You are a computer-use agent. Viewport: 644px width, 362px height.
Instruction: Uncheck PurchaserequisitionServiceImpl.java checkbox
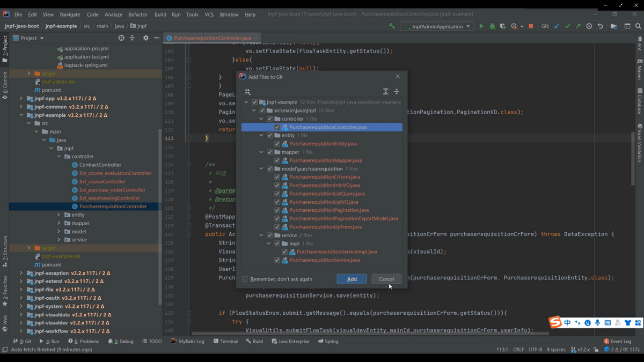(284, 252)
